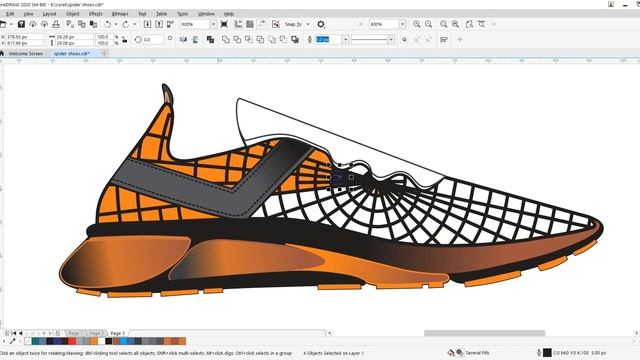Redo the last undone action
Image resolution: width=640 pixels, height=360 pixels.
coord(126,24)
